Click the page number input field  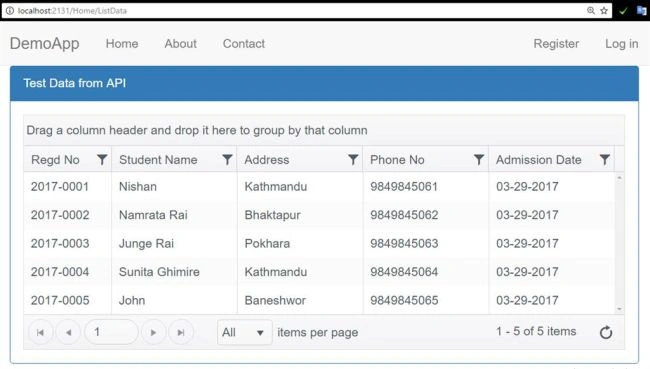click(111, 332)
